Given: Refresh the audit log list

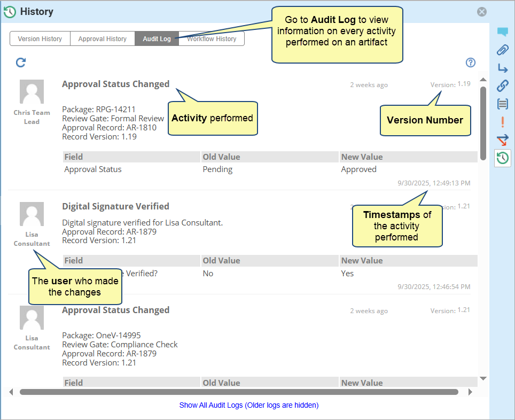Looking at the screenshot, I should (21, 63).
